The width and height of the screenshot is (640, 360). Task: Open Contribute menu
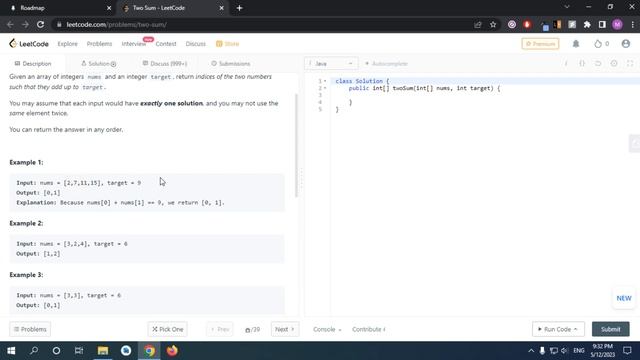(369, 329)
